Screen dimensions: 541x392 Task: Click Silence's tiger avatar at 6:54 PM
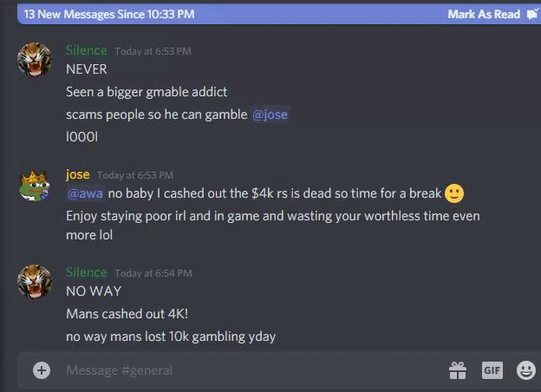pyautogui.click(x=35, y=282)
